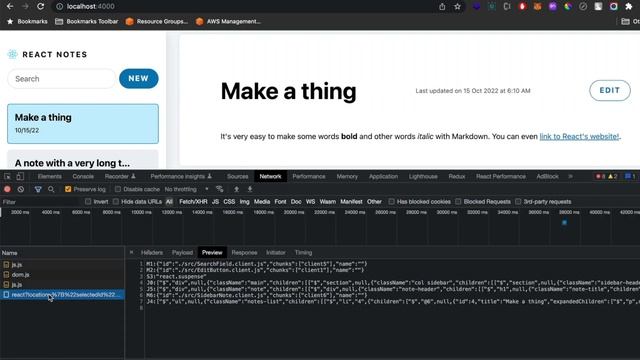The width and height of the screenshot is (640, 360).
Task: Open the Performance insights tab
Action: (x=181, y=176)
